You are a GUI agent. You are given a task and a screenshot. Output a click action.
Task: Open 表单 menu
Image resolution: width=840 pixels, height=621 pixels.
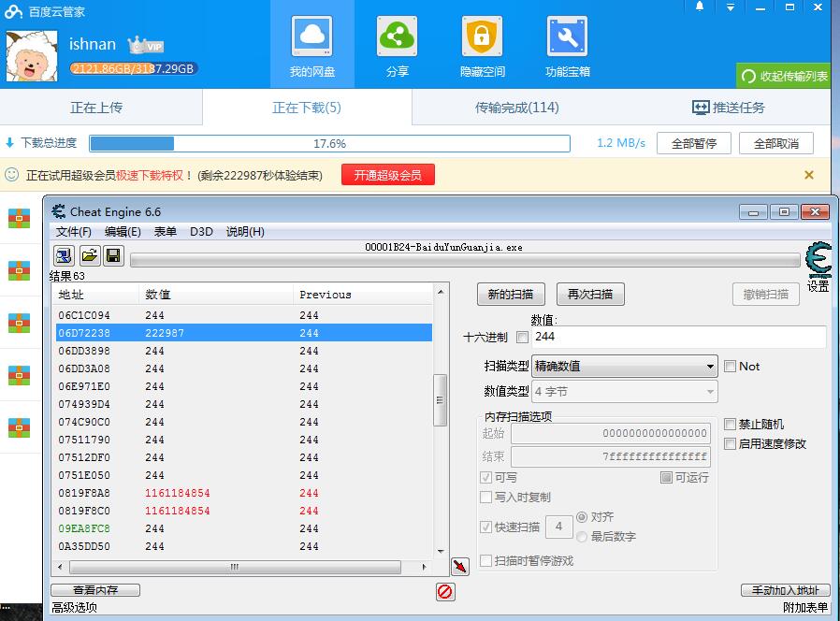click(165, 231)
